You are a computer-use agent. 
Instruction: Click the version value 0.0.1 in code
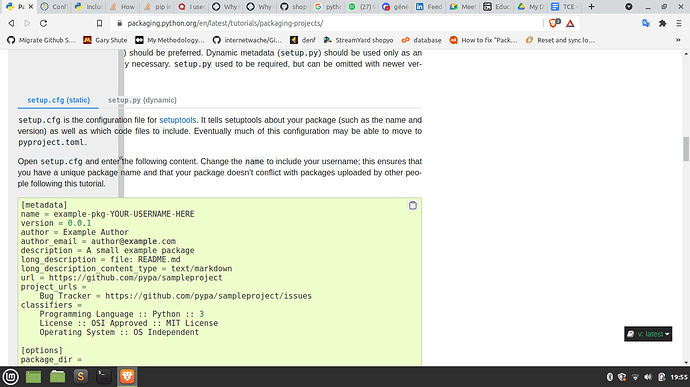click(x=79, y=223)
